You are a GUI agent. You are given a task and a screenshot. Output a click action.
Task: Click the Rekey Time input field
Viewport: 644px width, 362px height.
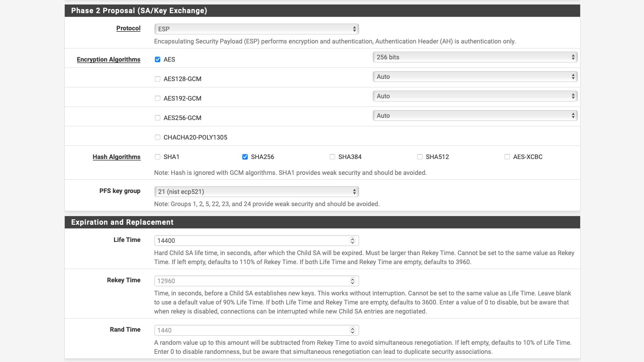tap(251, 281)
